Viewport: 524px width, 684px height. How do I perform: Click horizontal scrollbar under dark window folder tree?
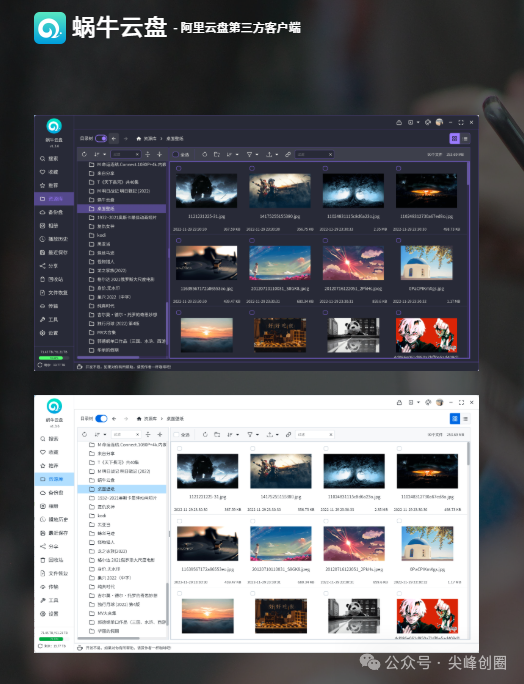point(109,357)
